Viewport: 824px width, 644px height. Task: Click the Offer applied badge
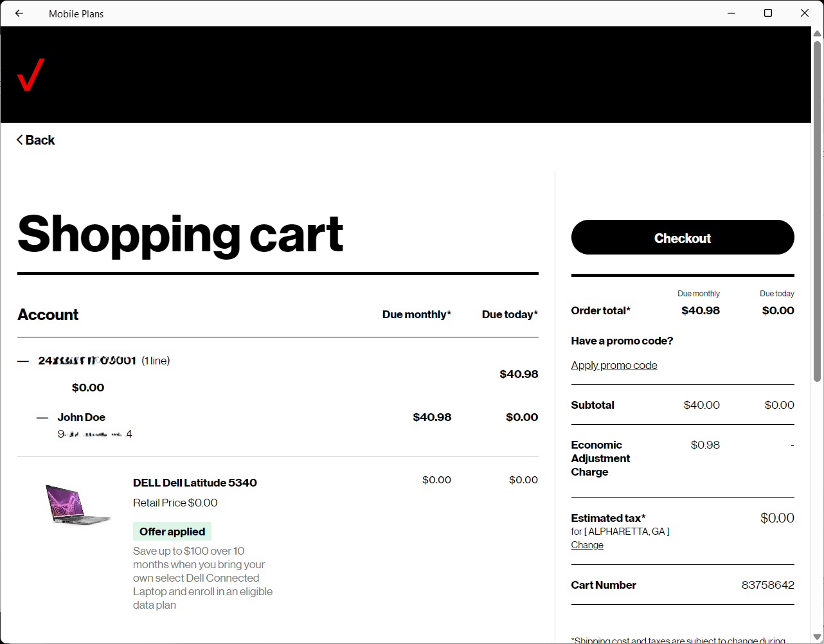pos(172,532)
